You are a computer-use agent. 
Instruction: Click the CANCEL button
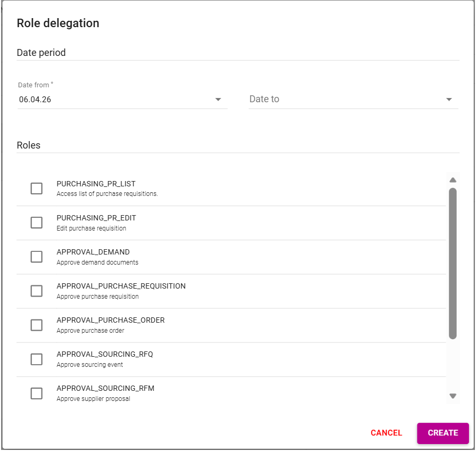tap(386, 433)
